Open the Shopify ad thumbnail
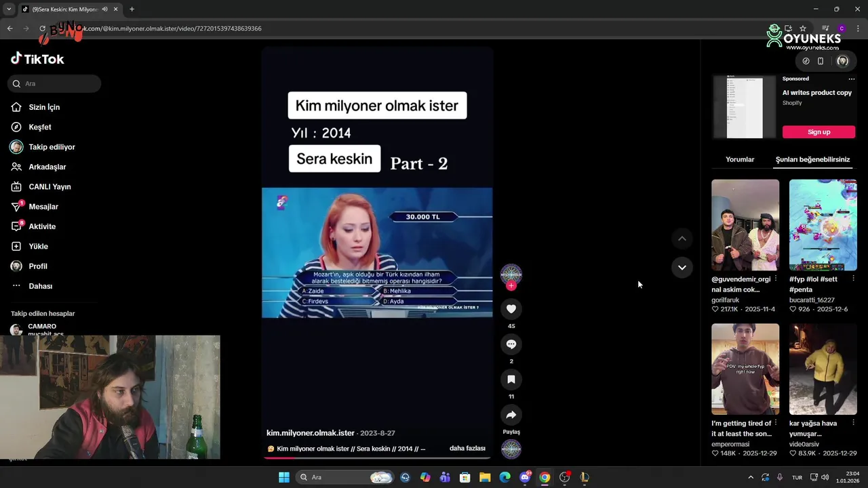The image size is (868, 488). pos(744,107)
